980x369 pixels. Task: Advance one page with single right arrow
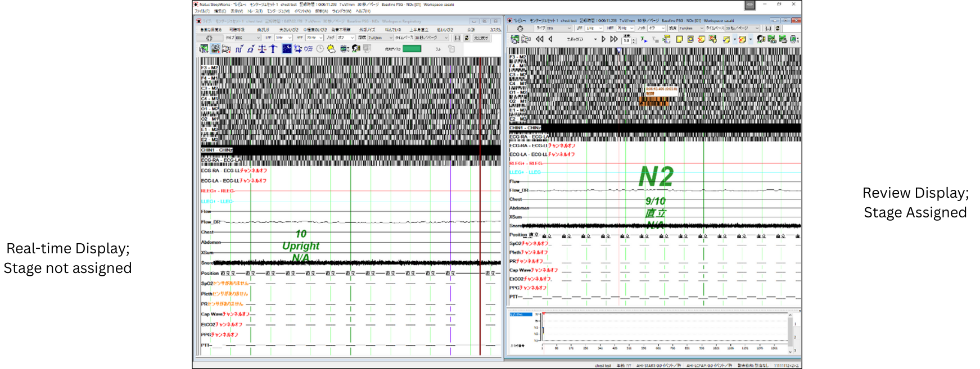coord(603,39)
